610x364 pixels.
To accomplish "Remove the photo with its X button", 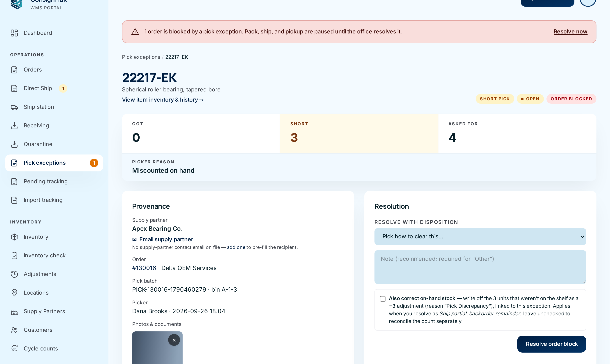I will point(174,340).
